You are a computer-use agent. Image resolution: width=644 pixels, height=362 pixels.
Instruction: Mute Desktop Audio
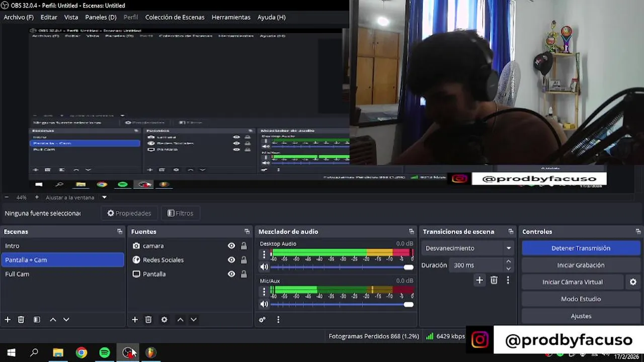pyautogui.click(x=264, y=267)
